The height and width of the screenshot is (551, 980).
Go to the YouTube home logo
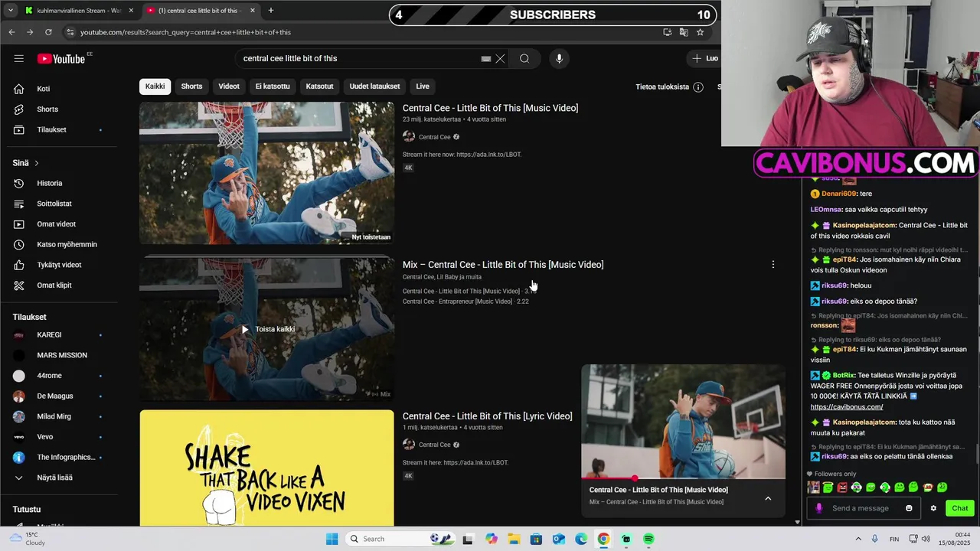pyautogui.click(x=60, y=59)
